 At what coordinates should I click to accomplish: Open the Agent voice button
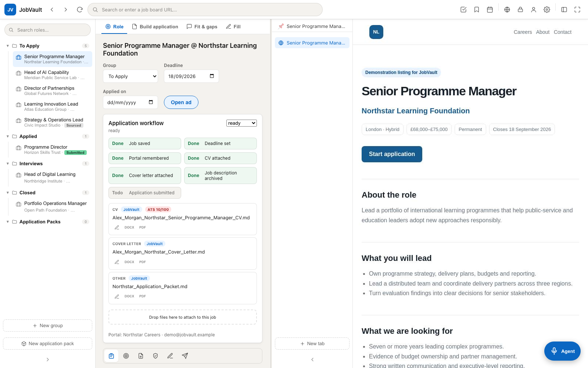point(562,351)
